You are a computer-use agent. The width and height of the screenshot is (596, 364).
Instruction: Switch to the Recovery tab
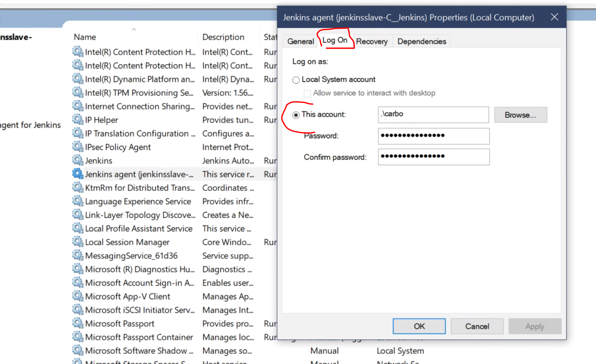[372, 41]
